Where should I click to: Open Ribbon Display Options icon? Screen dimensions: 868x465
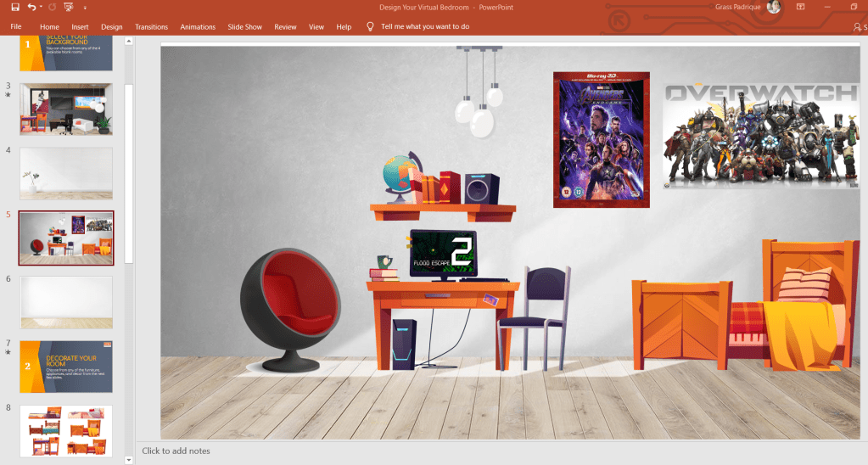(x=801, y=8)
